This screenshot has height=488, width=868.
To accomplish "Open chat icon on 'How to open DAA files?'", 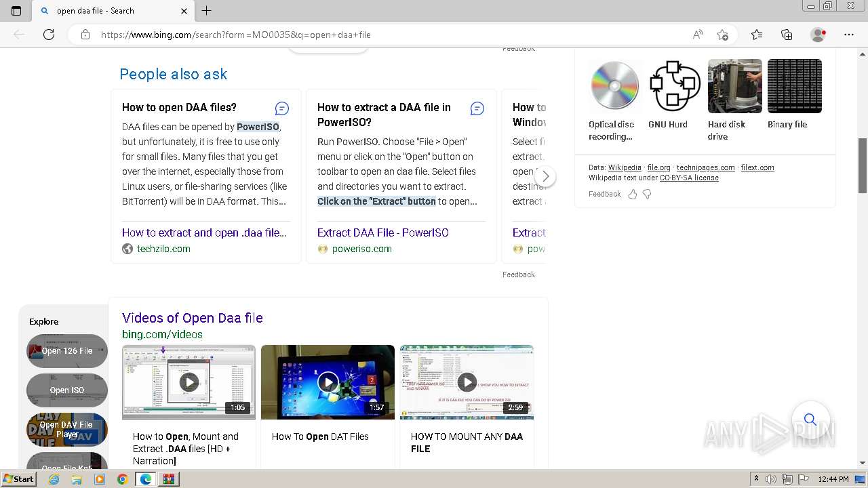I will pyautogui.click(x=282, y=108).
